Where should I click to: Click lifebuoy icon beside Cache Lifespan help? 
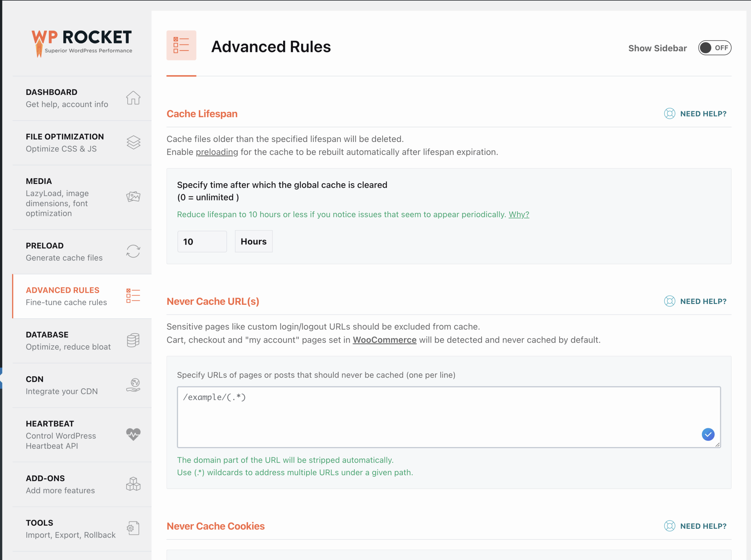669,114
